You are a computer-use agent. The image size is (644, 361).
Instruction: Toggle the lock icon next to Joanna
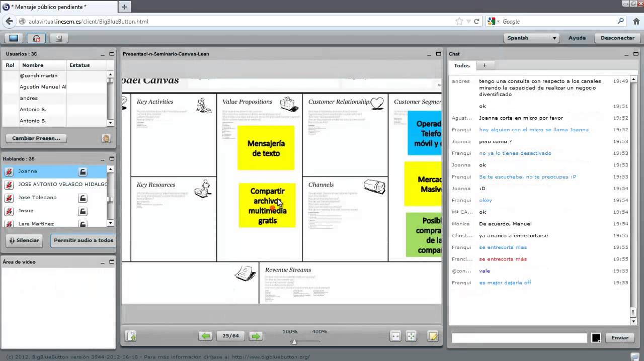[x=83, y=171]
